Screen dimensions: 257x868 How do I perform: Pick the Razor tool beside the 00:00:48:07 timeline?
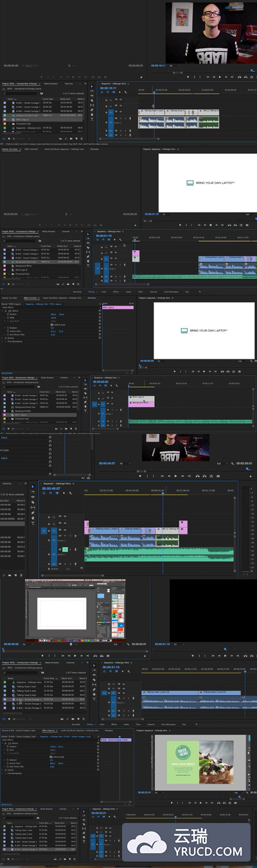pos(33,502)
